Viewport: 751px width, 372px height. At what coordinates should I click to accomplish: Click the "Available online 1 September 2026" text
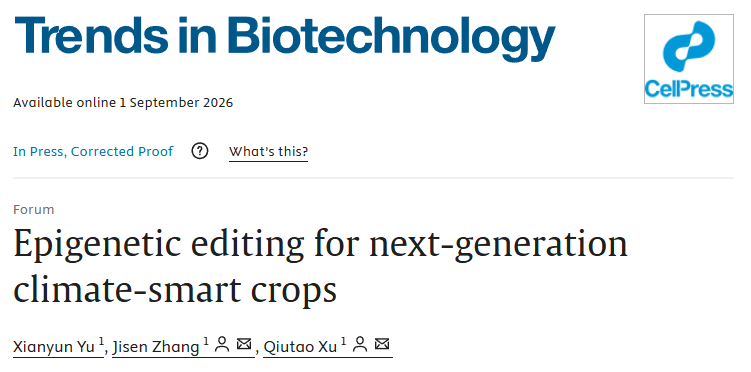click(123, 103)
